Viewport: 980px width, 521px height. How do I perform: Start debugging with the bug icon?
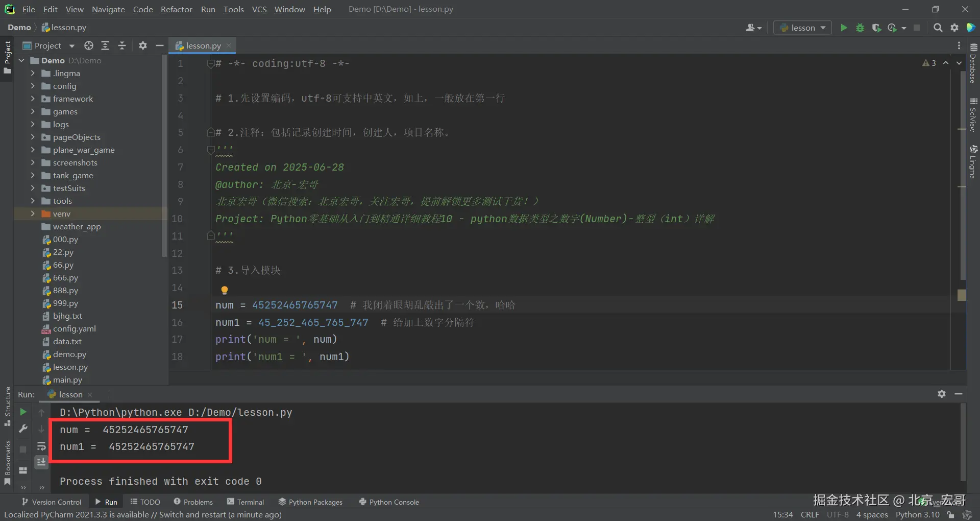click(x=860, y=28)
